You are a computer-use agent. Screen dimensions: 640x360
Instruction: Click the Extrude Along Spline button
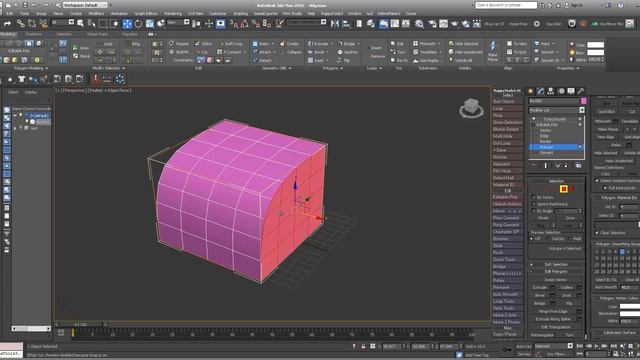click(552, 319)
